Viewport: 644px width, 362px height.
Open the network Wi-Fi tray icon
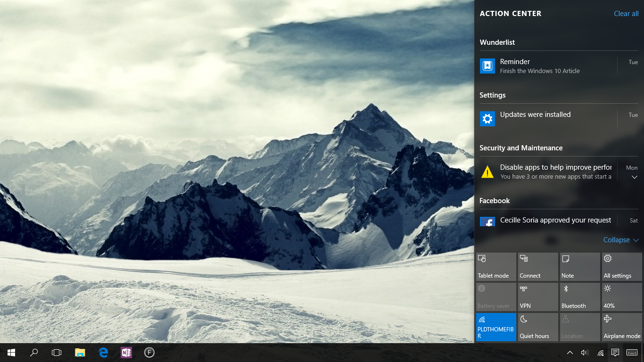pos(601,353)
